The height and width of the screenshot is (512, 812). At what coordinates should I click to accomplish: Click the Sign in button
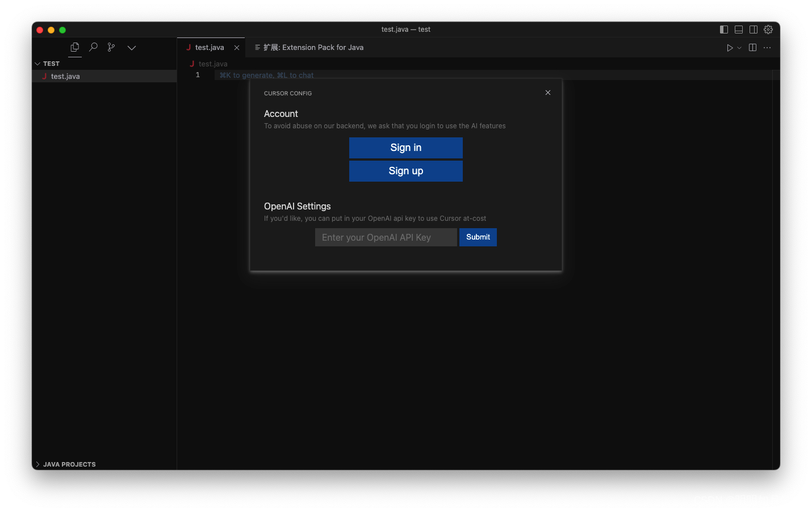click(x=406, y=148)
